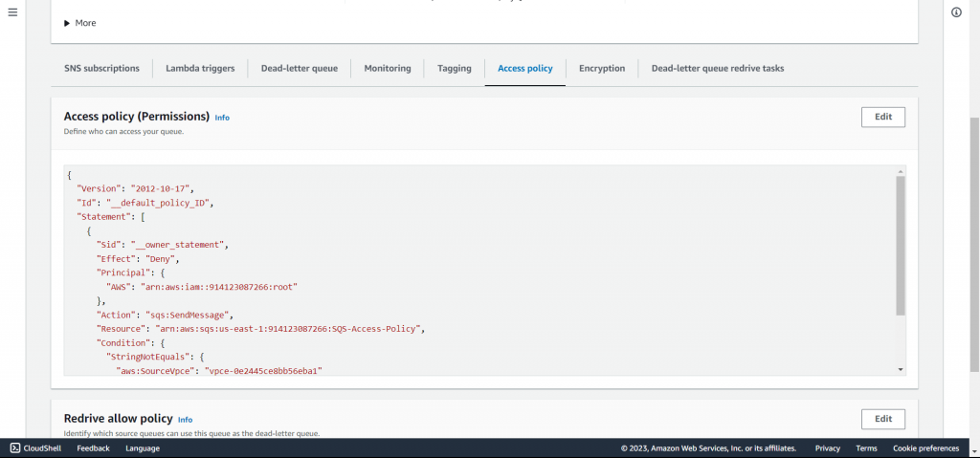The height and width of the screenshot is (458, 980).
Task: Open Cookie preferences in the footer
Action: 925,447
